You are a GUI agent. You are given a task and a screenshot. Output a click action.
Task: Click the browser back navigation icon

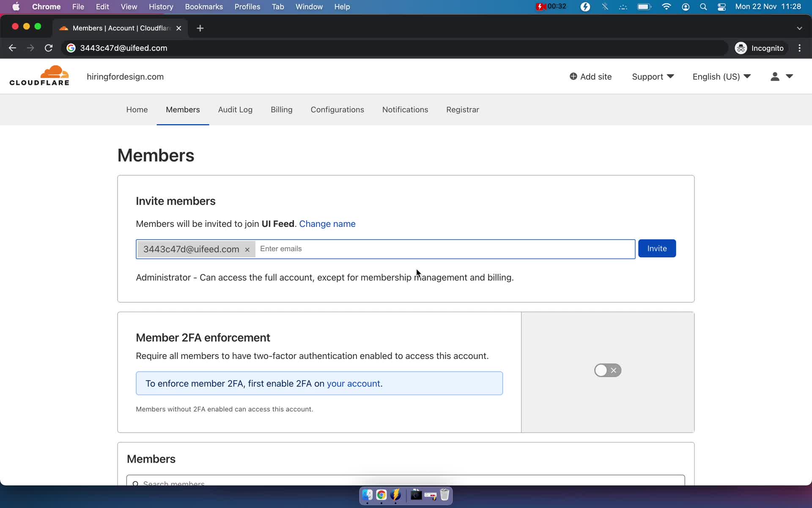pos(12,48)
